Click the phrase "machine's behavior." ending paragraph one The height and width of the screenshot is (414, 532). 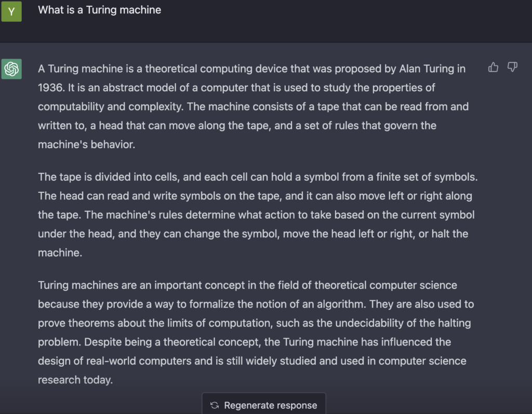pos(86,144)
